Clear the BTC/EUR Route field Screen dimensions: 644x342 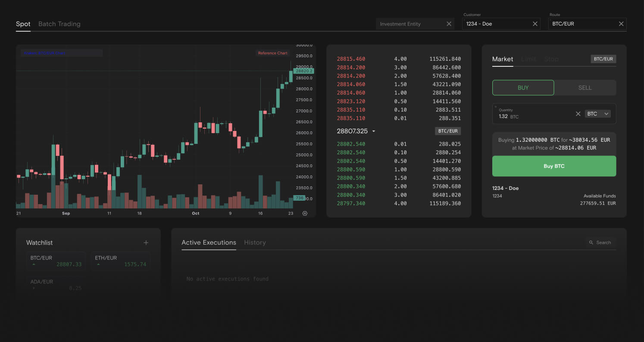click(621, 24)
